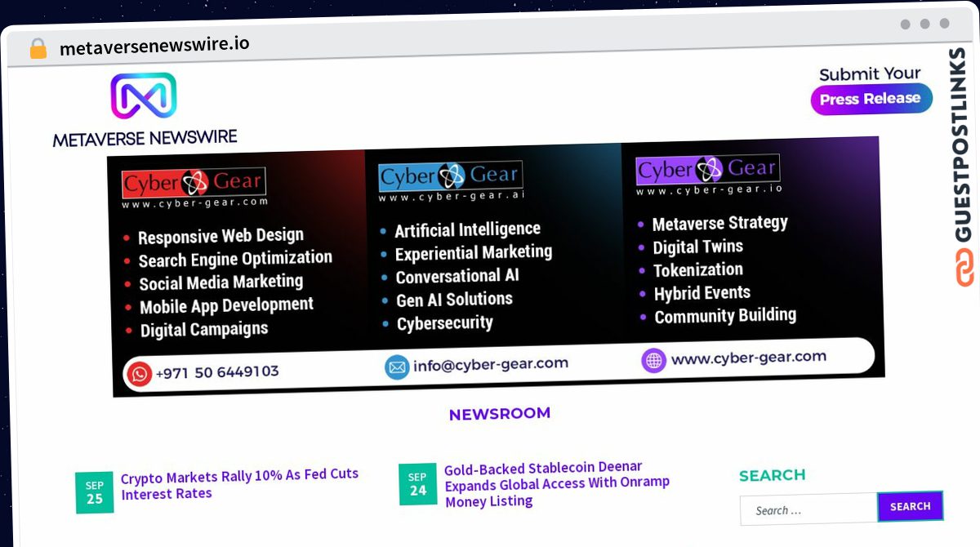Click the WhatsApp icon in the banner

coord(139,374)
